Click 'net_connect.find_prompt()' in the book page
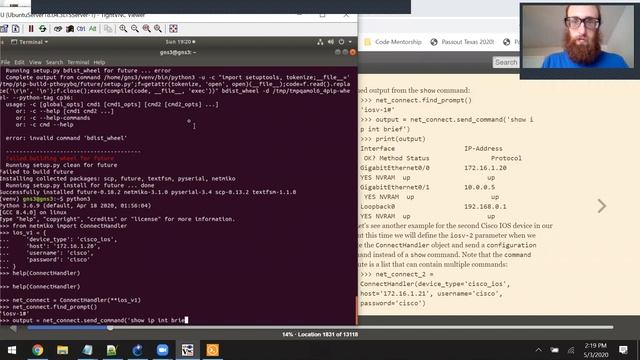 coord(423,100)
